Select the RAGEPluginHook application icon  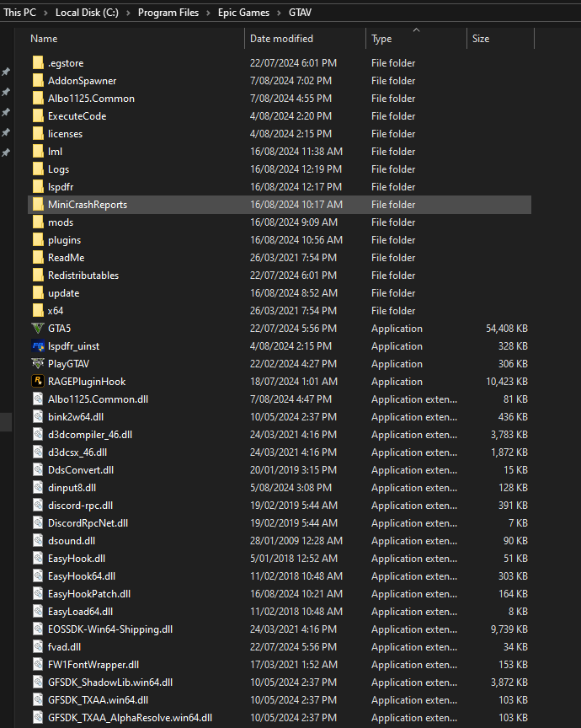pos(38,381)
